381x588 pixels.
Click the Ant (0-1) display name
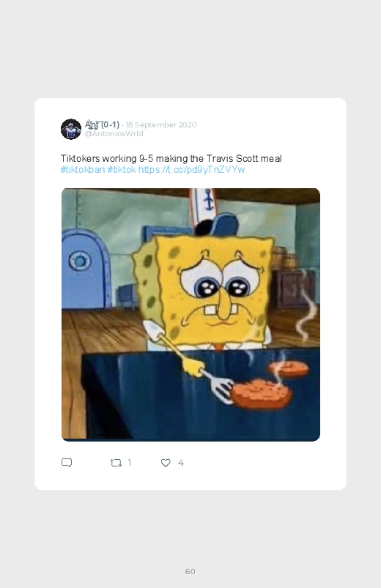[x=102, y=124]
